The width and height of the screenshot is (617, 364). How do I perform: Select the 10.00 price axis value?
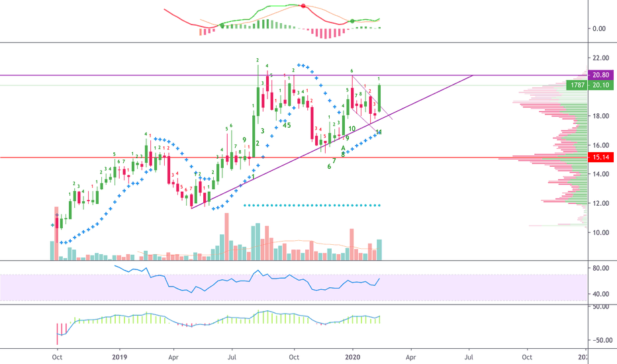point(600,232)
